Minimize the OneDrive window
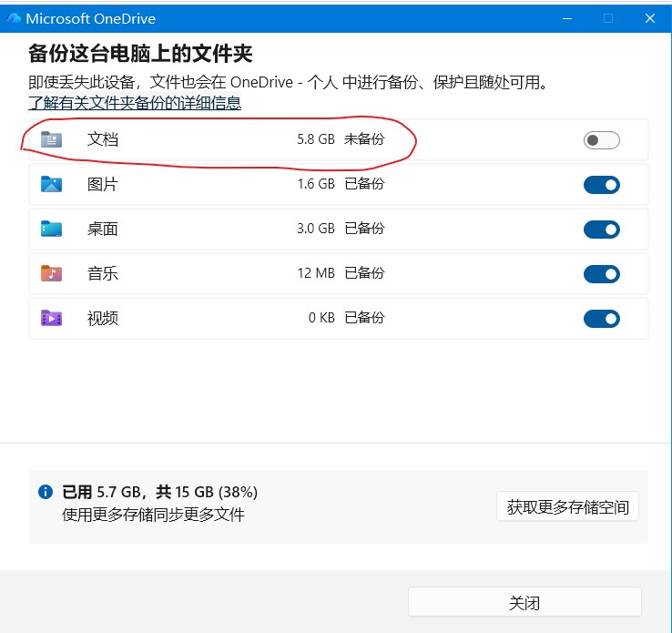 pos(567,18)
